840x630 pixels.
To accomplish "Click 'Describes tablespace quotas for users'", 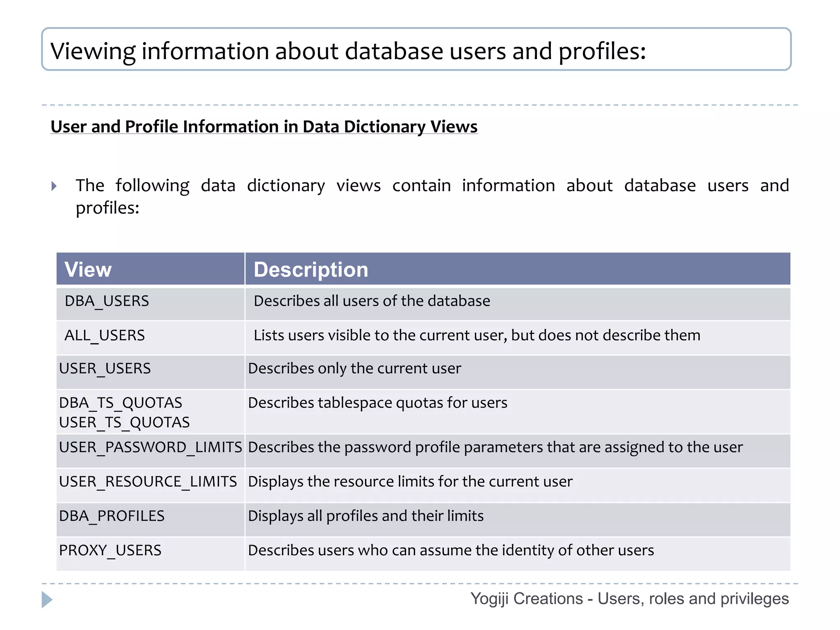I will 378,403.
